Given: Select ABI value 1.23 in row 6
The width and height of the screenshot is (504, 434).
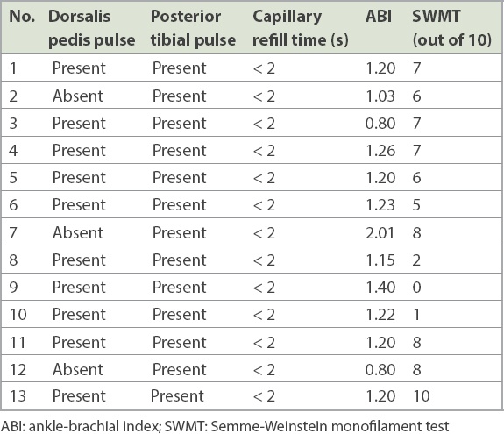Looking at the screenshot, I should click(x=380, y=205).
